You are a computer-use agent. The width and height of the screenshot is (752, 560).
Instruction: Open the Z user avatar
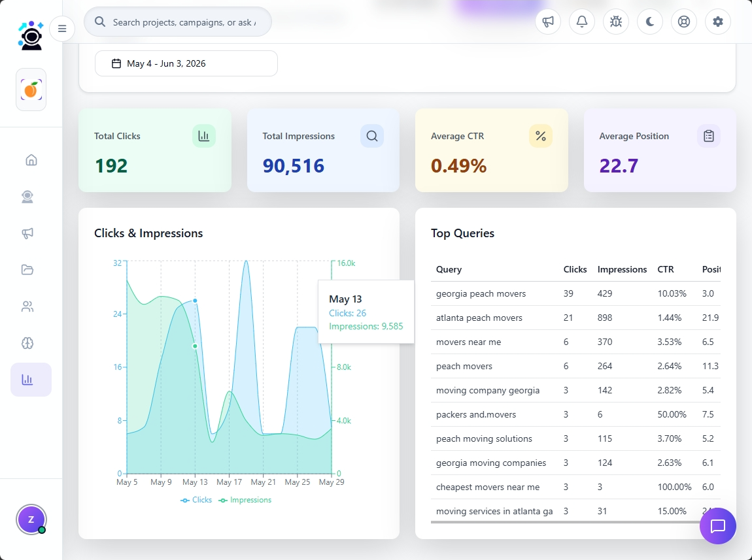pos(31,519)
